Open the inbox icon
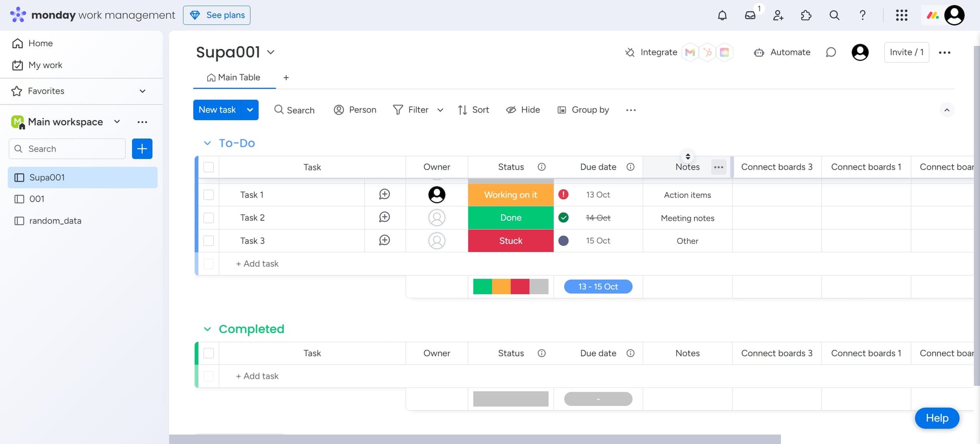Image resolution: width=980 pixels, height=444 pixels. (x=750, y=15)
